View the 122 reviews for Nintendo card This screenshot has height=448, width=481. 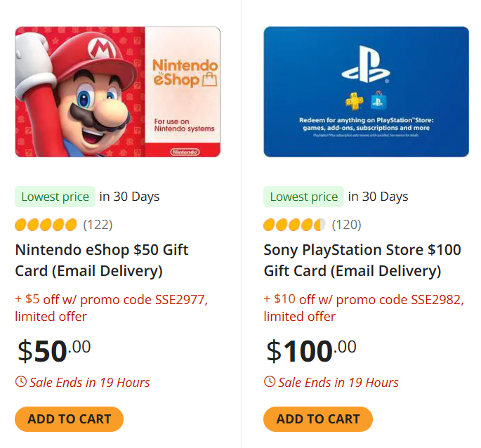[98, 225]
